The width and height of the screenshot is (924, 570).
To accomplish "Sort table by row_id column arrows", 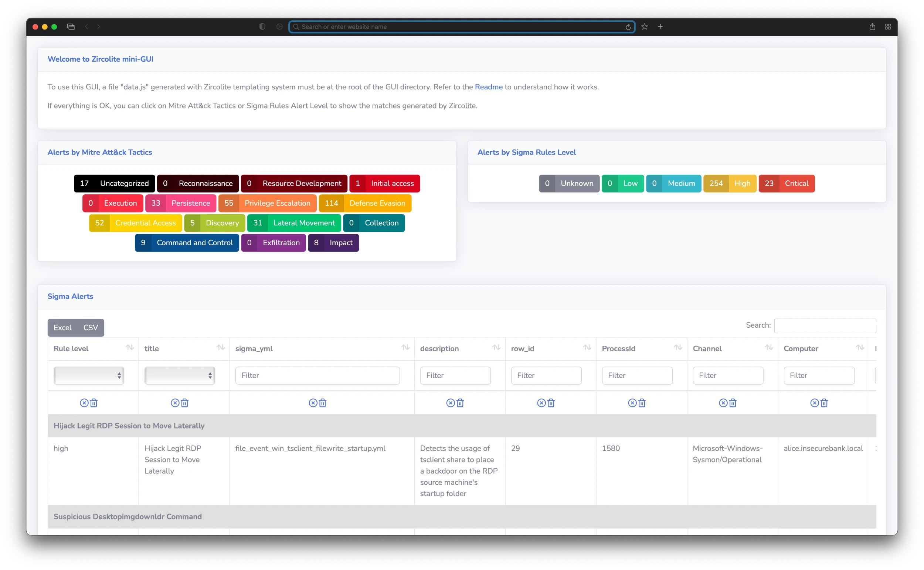I will point(587,348).
